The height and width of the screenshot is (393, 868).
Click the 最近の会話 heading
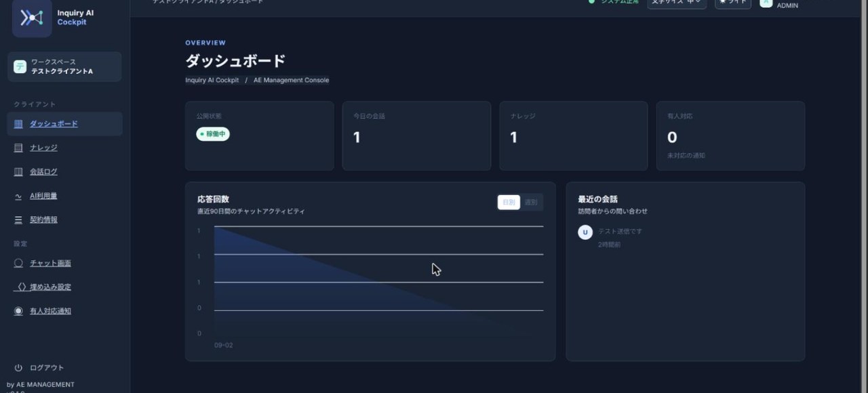click(597, 199)
